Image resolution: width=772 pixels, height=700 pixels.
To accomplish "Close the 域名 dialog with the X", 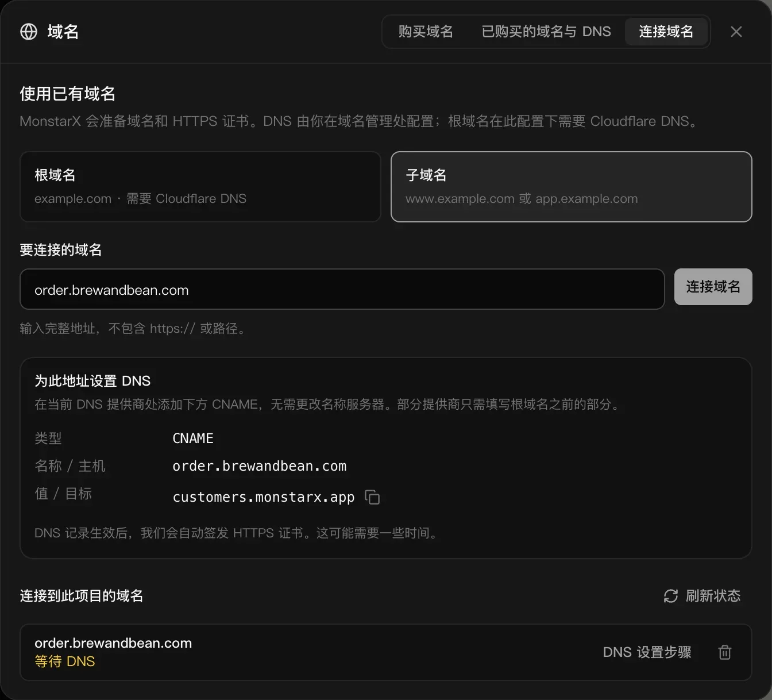I will tap(736, 32).
